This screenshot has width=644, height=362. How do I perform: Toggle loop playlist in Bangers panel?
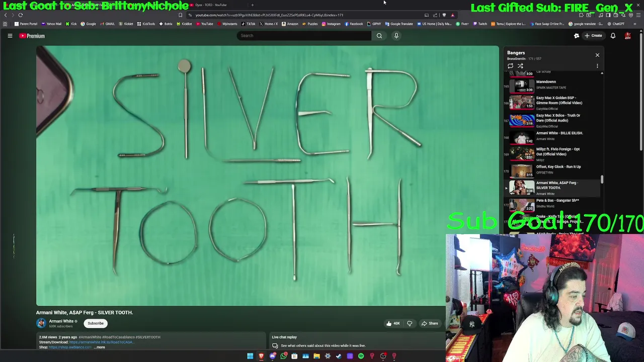point(510,66)
